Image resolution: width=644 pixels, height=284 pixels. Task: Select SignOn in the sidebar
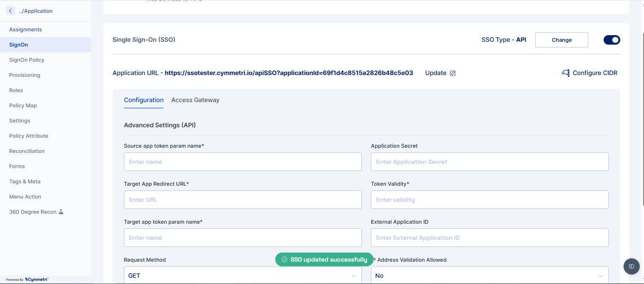(46, 45)
